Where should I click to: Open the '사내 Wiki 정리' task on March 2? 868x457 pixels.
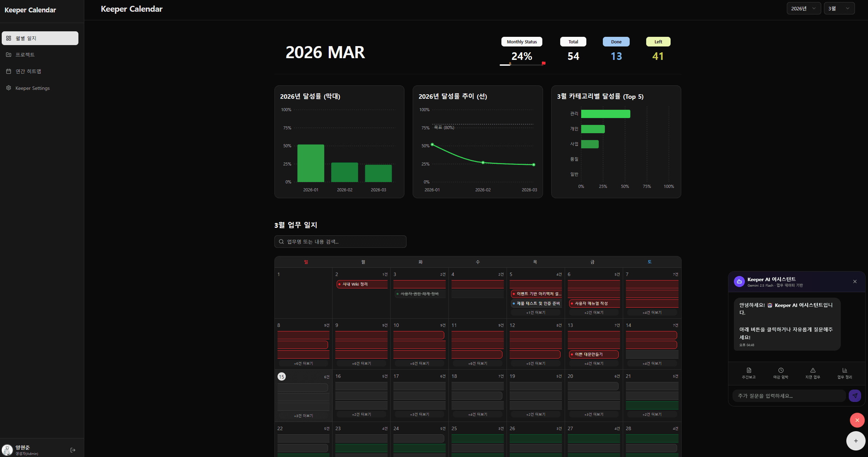tap(361, 284)
